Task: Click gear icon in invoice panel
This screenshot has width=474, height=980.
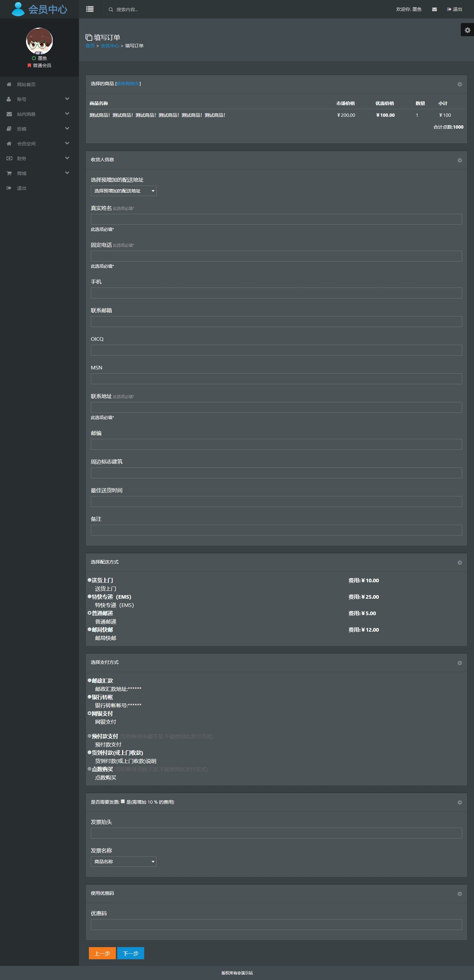Action: click(x=460, y=802)
